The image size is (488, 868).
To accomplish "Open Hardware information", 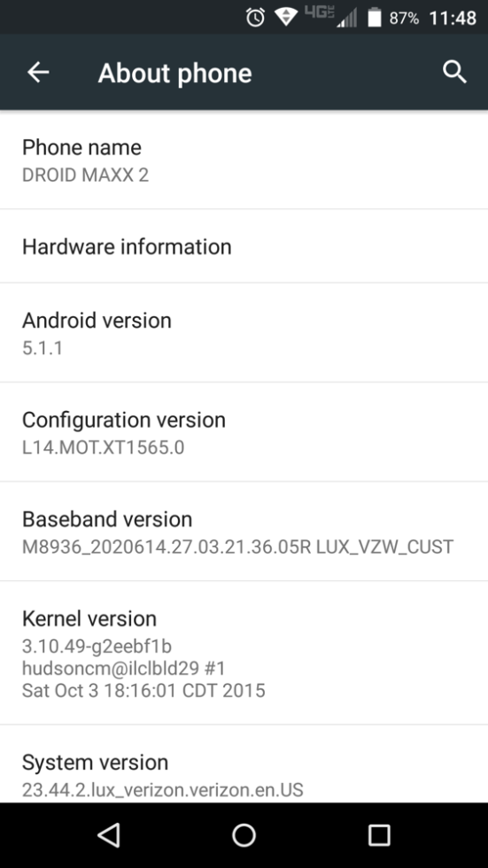I will pos(244,246).
